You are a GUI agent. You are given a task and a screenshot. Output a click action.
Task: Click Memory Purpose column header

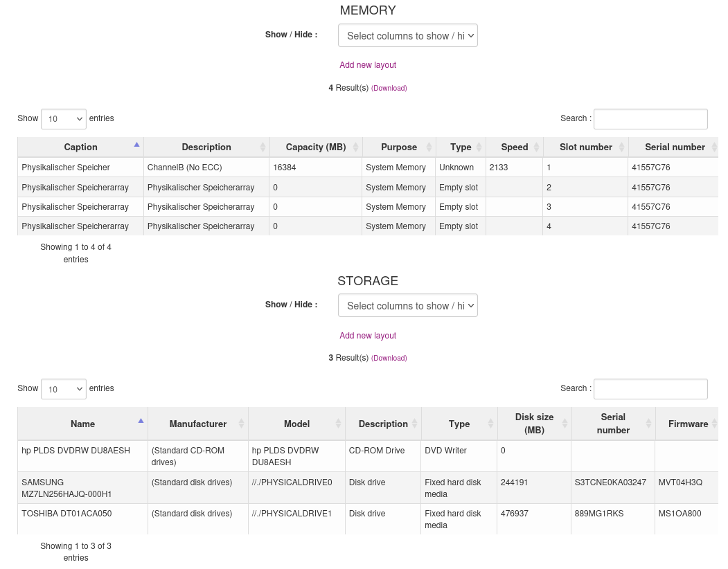click(398, 147)
